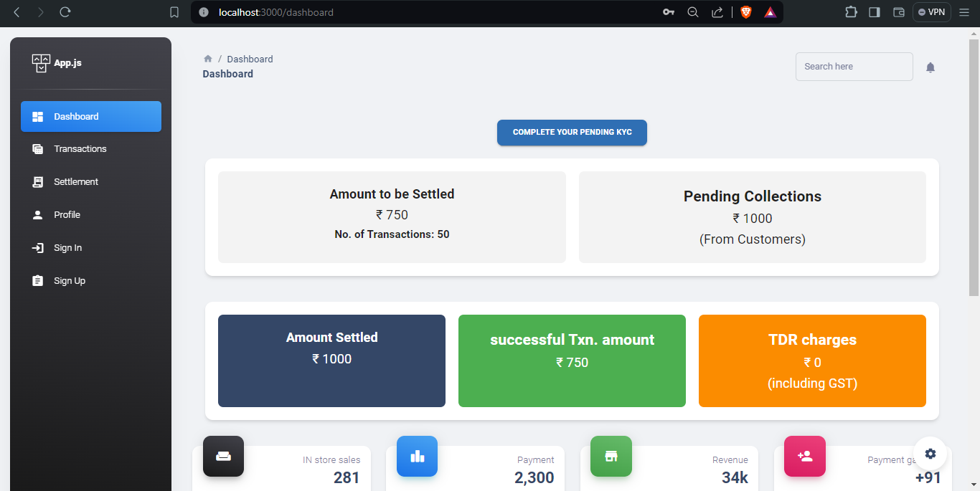Click the VPN button in the browser toolbar
980x491 pixels.
click(x=931, y=11)
